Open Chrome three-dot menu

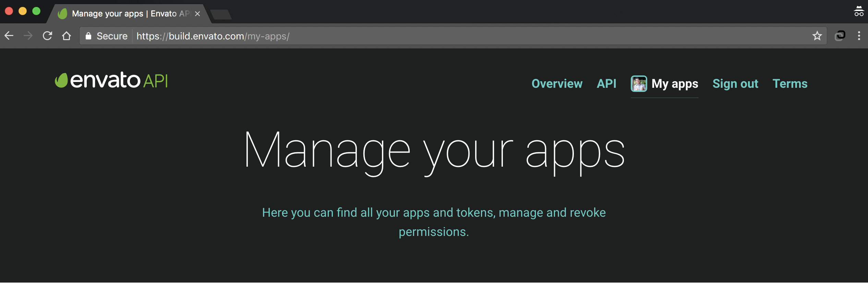pyautogui.click(x=859, y=36)
